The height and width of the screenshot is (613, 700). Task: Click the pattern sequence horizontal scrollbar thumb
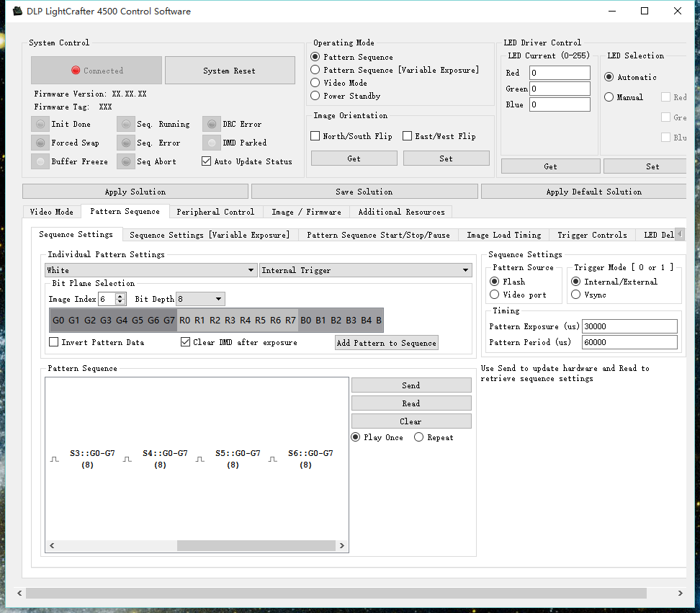(x=256, y=545)
